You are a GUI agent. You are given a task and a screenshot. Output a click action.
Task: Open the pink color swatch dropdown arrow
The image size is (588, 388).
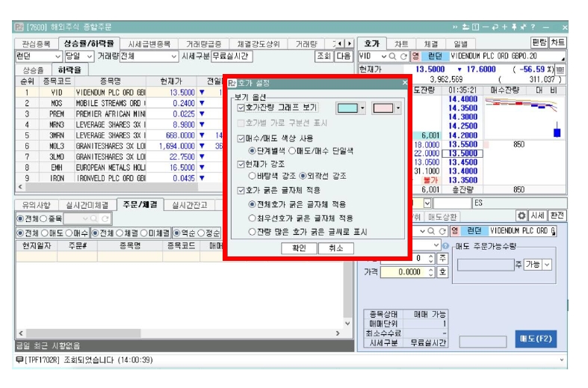pyautogui.click(x=398, y=108)
